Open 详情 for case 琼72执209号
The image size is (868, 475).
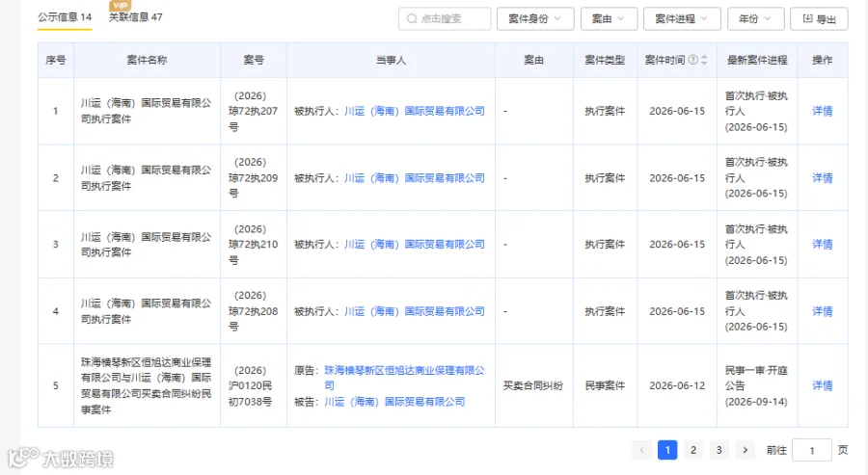[x=823, y=178]
